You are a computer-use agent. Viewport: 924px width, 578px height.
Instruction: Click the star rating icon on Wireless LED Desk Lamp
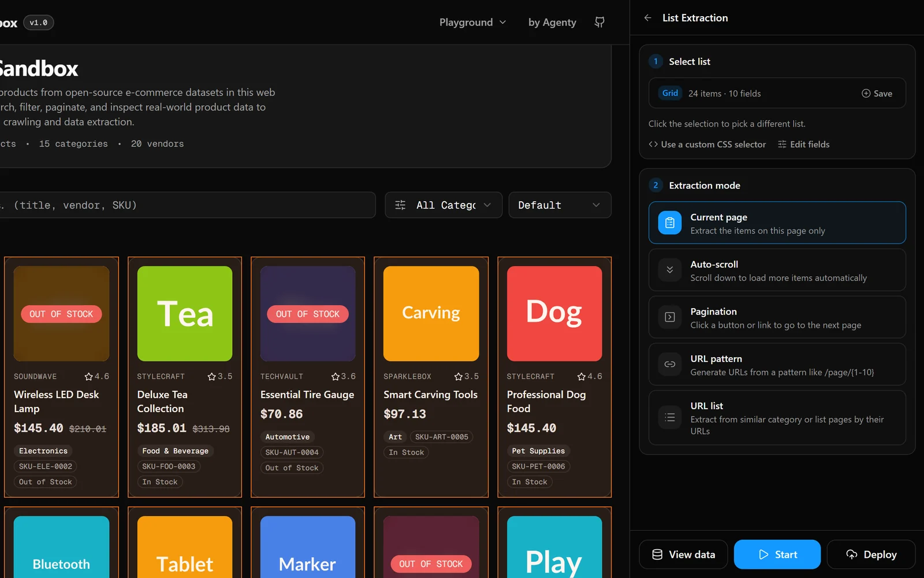coord(88,376)
